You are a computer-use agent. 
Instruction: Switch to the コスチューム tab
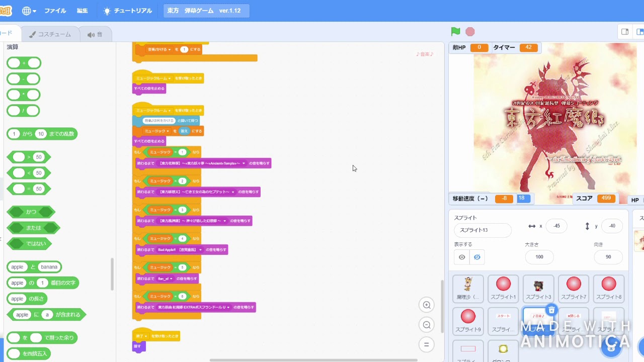click(x=50, y=34)
